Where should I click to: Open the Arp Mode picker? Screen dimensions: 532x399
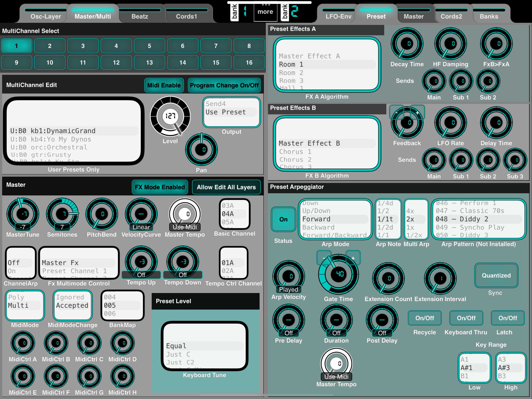point(335,219)
